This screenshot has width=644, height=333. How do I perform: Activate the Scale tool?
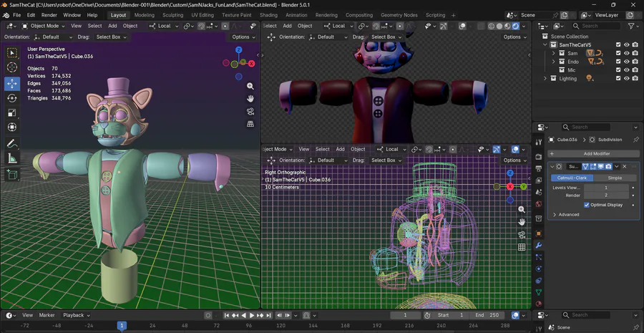click(x=12, y=112)
